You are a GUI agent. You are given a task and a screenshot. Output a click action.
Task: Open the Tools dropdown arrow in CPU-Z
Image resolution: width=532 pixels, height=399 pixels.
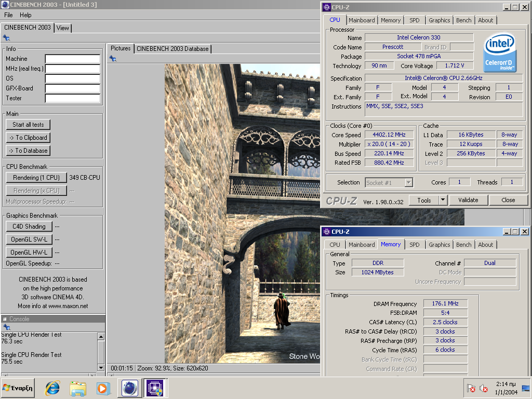[443, 200]
